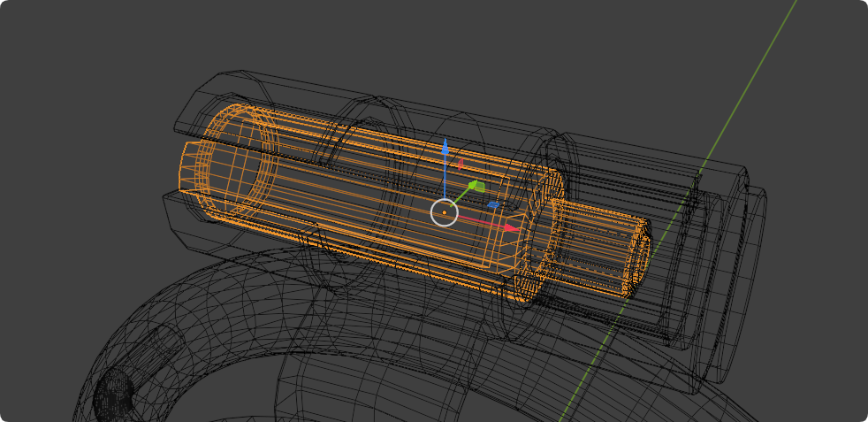Click the small blue plane handle on gizmo
The height and width of the screenshot is (422, 868).
click(494, 204)
